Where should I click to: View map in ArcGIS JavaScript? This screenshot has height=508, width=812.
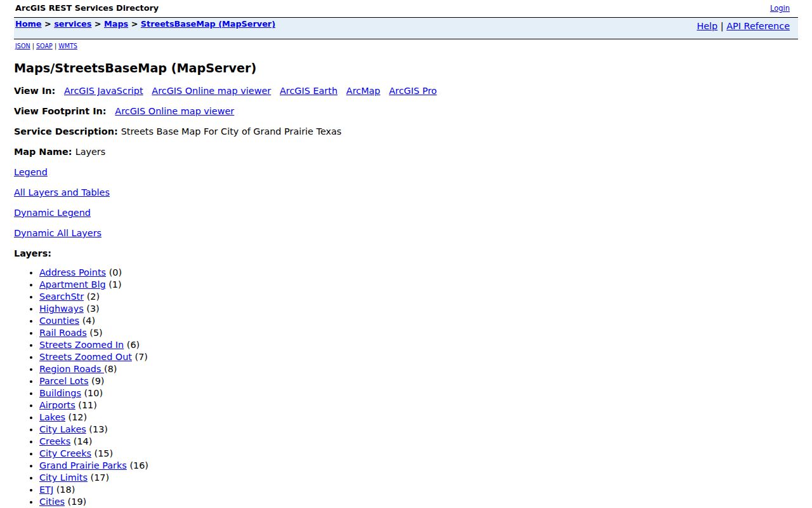103,91
